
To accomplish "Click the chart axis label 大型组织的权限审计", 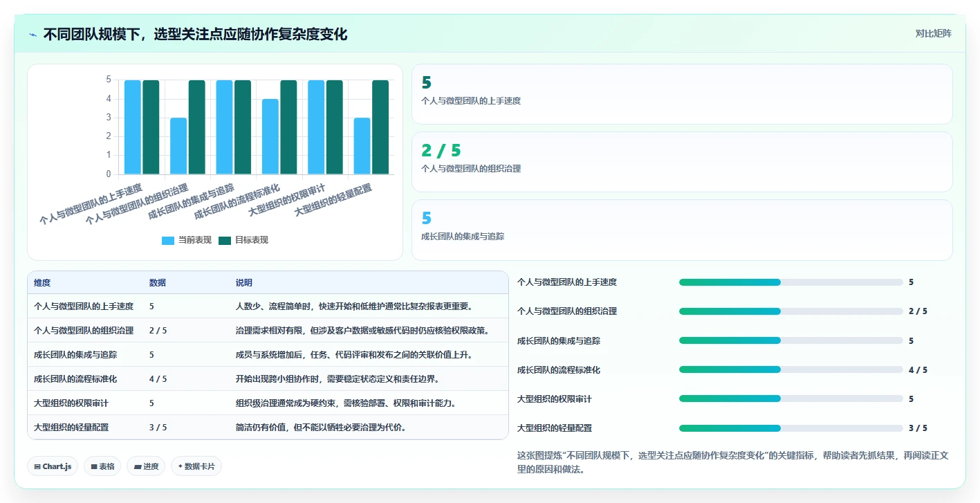I will pos(286,200).
